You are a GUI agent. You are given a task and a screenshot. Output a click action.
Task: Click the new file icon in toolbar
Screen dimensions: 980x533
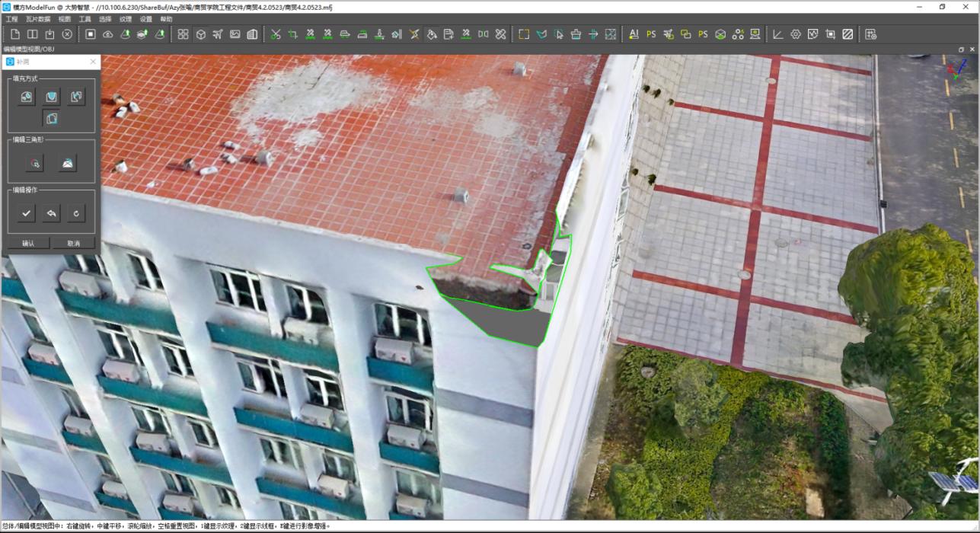point(15,34)
